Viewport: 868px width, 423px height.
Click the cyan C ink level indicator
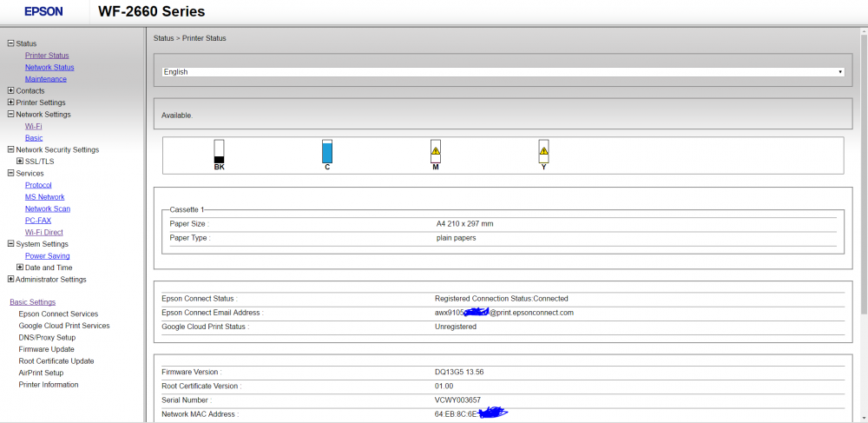click(327, 152)
